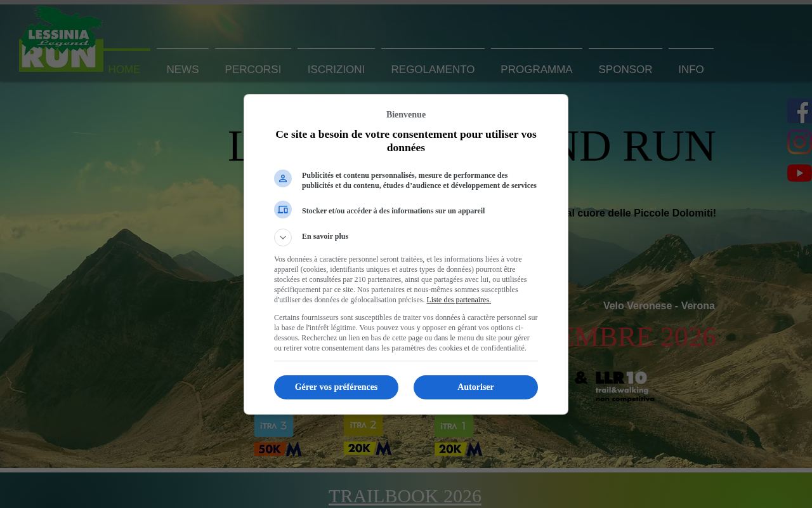Image resolution: width=812 pixels, height=508 pixels.
Task: Open the PROGRAMMA menu item
Action: tap(536, 69)
